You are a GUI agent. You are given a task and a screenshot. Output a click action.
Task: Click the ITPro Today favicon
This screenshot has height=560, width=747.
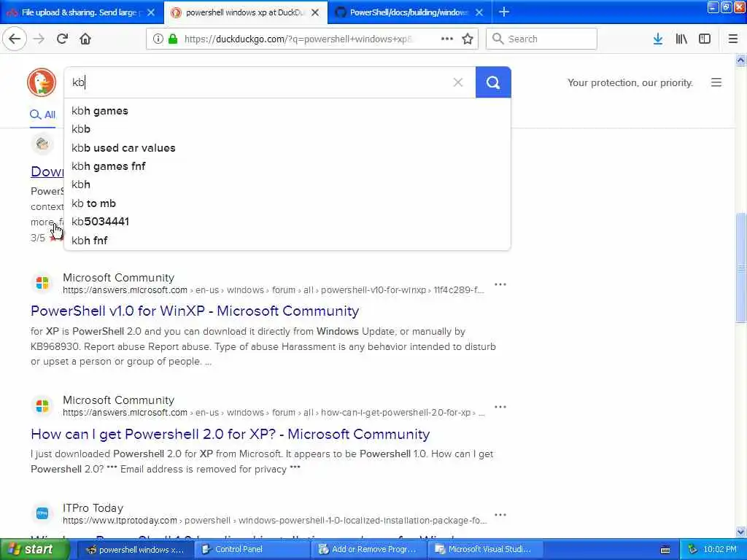(42, 513)
